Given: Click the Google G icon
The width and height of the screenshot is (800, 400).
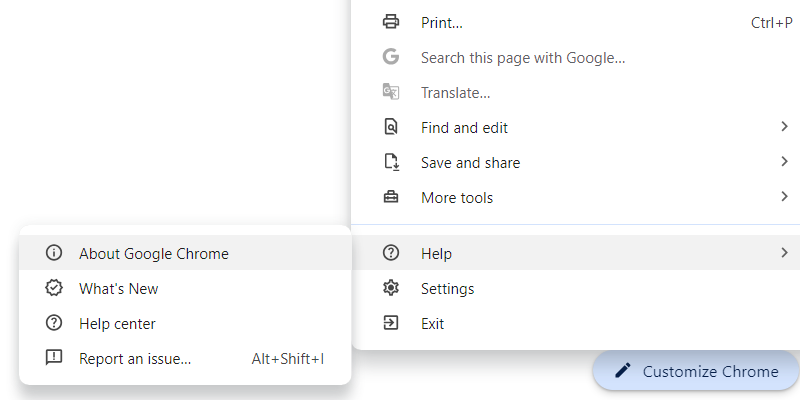Looking at the screenshot, I should click(x=391, y=57).
